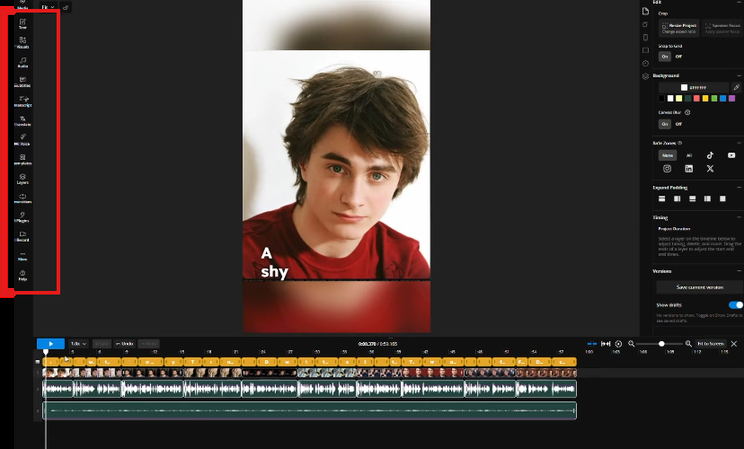Open the Help section in the sidebar
Viewport: 744px width, 449px height.
click(x=22, y=276)
